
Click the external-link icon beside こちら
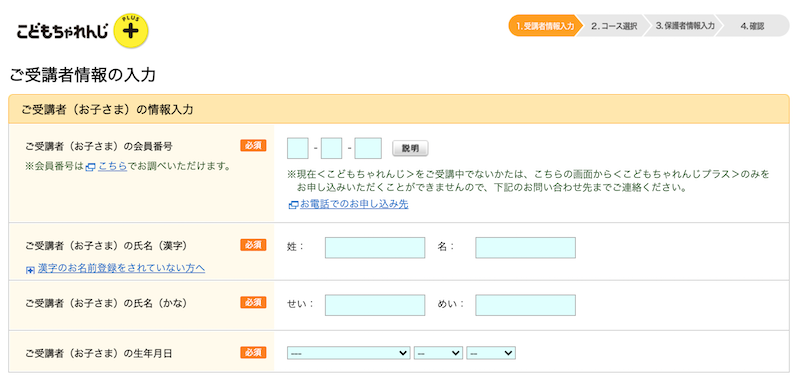pyautogui.click(x=90, y=167)
